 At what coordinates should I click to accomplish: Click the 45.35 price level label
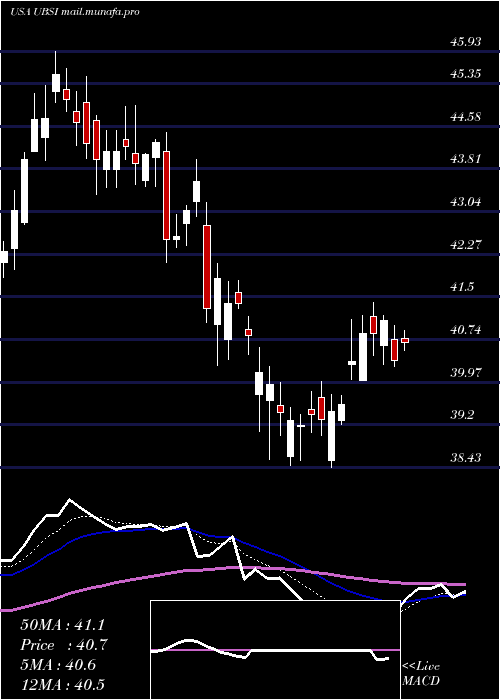(x=466, y=73)
